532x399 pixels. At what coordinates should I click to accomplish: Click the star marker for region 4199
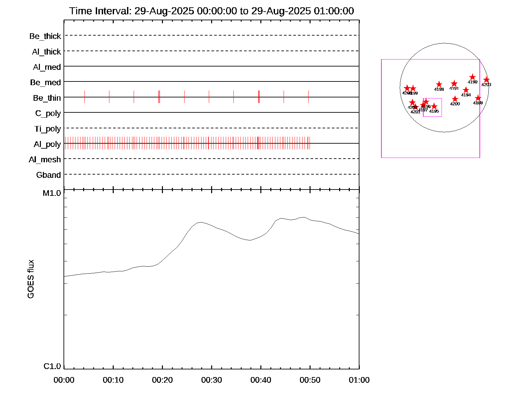click(x=413, y=88)
